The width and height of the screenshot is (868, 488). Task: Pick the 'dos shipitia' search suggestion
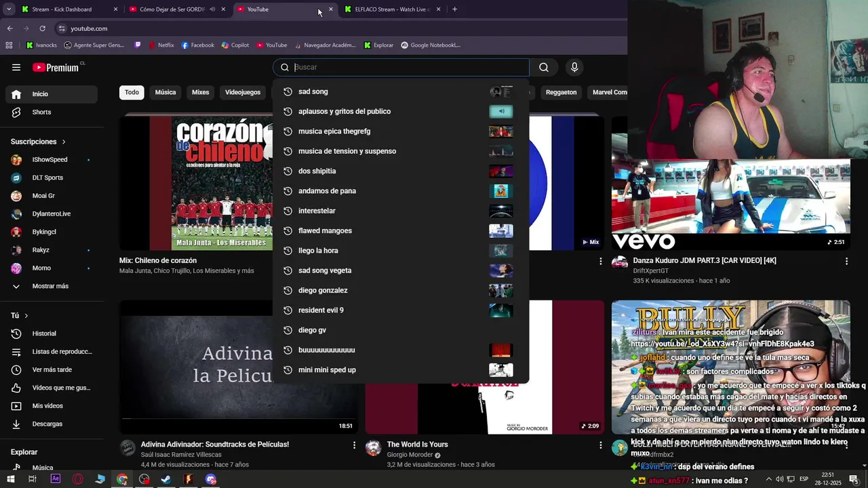401,171
